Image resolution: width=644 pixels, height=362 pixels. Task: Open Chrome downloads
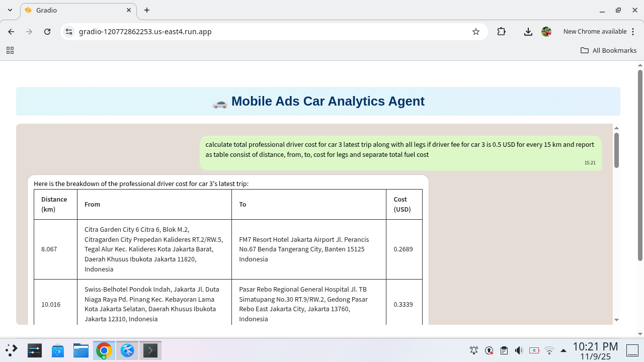tap(528, 32)
